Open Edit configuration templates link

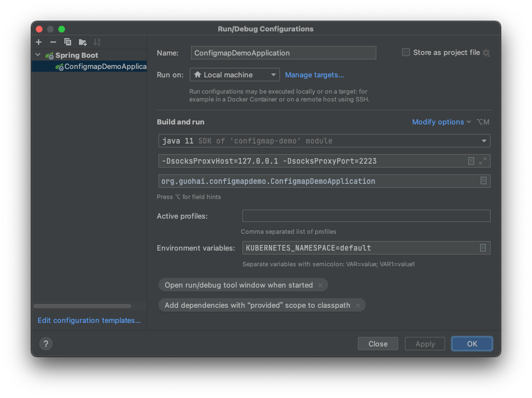coord(89,320)
